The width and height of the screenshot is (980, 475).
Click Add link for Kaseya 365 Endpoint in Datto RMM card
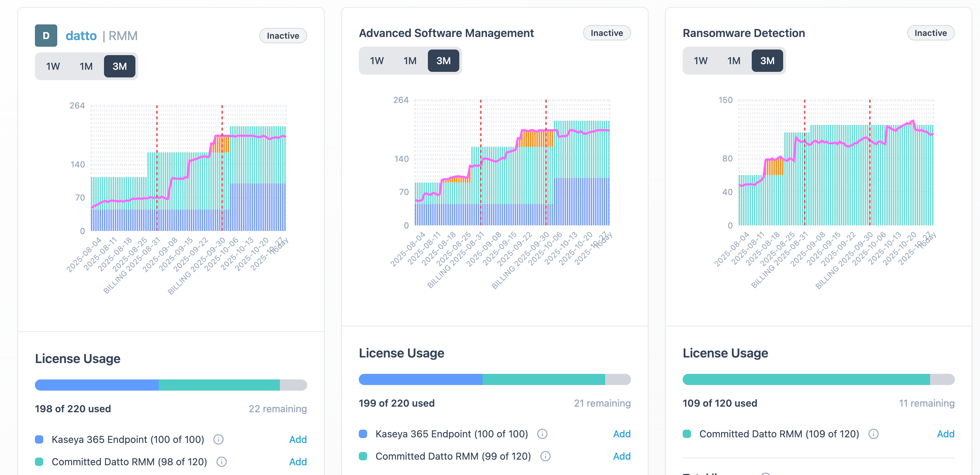point(298,439)
